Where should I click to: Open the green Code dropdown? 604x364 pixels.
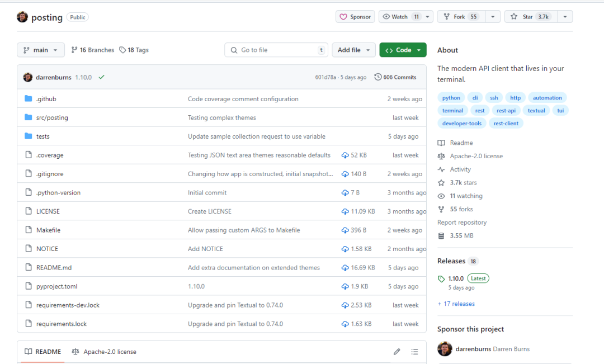click(x=403, y=50)
